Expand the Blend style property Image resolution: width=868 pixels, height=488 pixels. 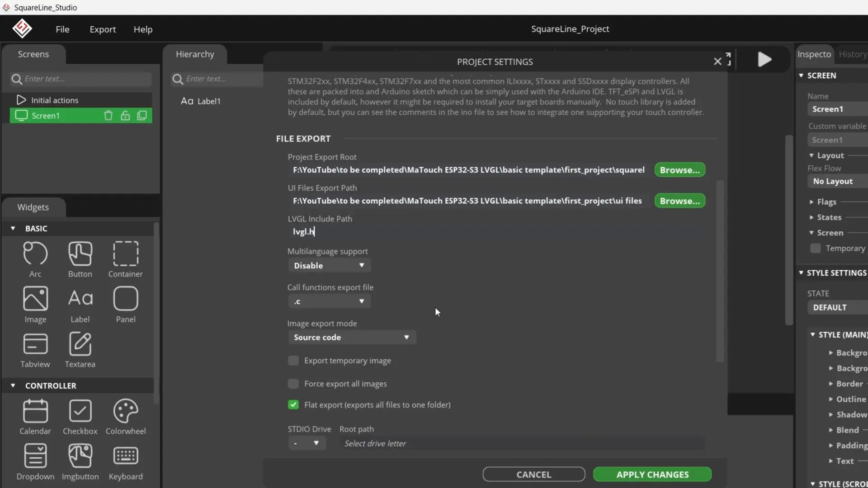[x=830, y=430]
